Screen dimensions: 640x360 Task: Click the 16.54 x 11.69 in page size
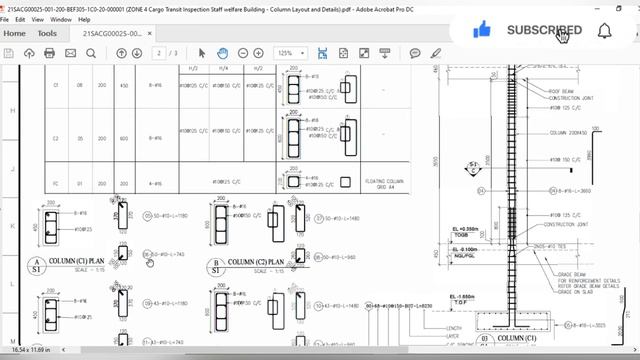(31, 350)
